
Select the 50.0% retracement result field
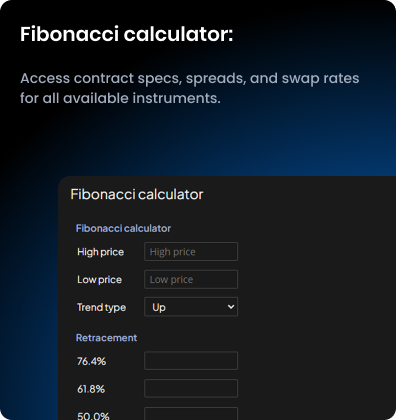point(191,414)
